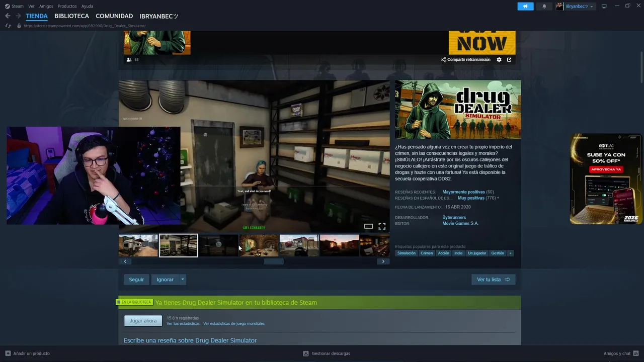Image resolution: width=644 pixels, height=362 pixels.
Task: Click the Jugar ahora button
Action: coord(143,321)
